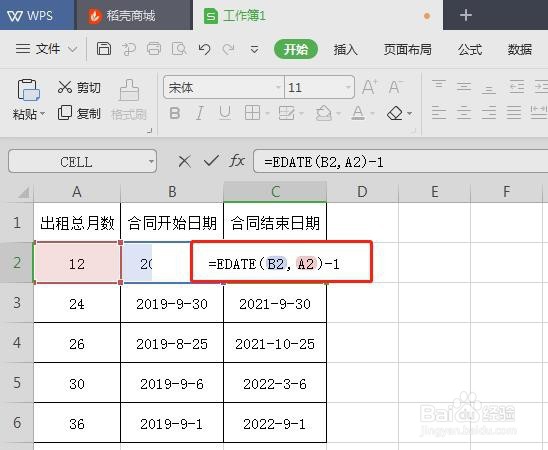Image resolution: width=548 pixels, height=450 pixels.
Task: Set middle vertical alignment
Action: (464, 86)
